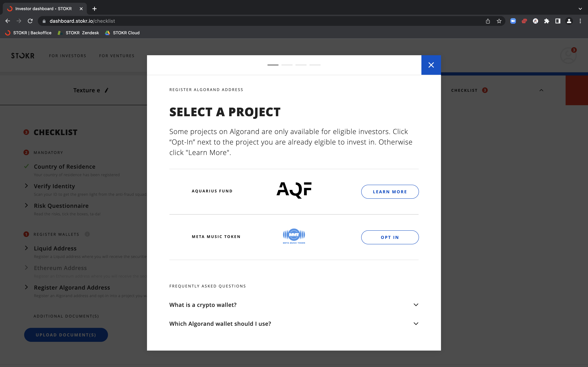Screen dimensions: 588x367
Task: Collapse the Checklist panel chevron
Action: coord(541,90)
